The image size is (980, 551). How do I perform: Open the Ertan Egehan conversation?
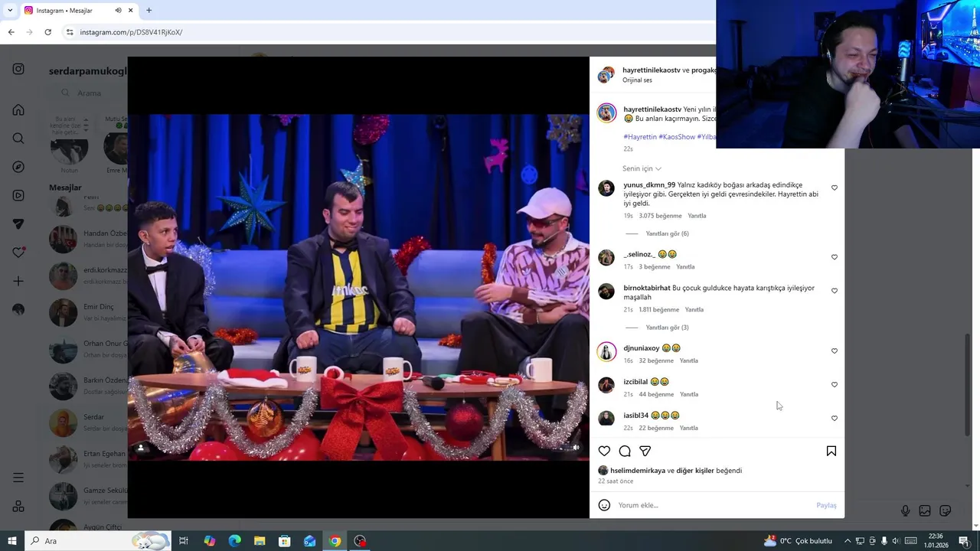[88, 459]
